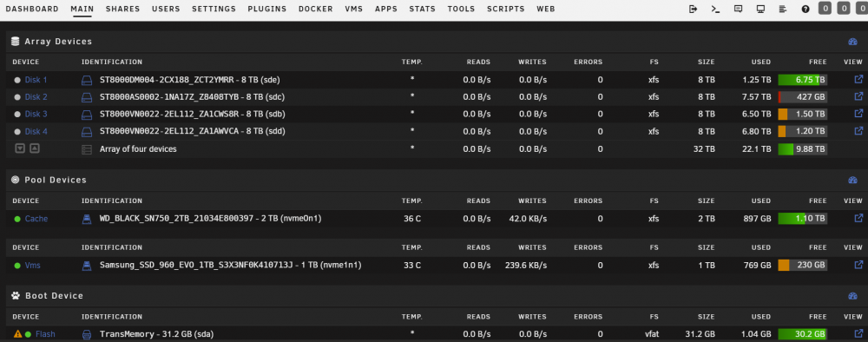Open the Users tab
868x342 pixels.
tap(166, 9)
